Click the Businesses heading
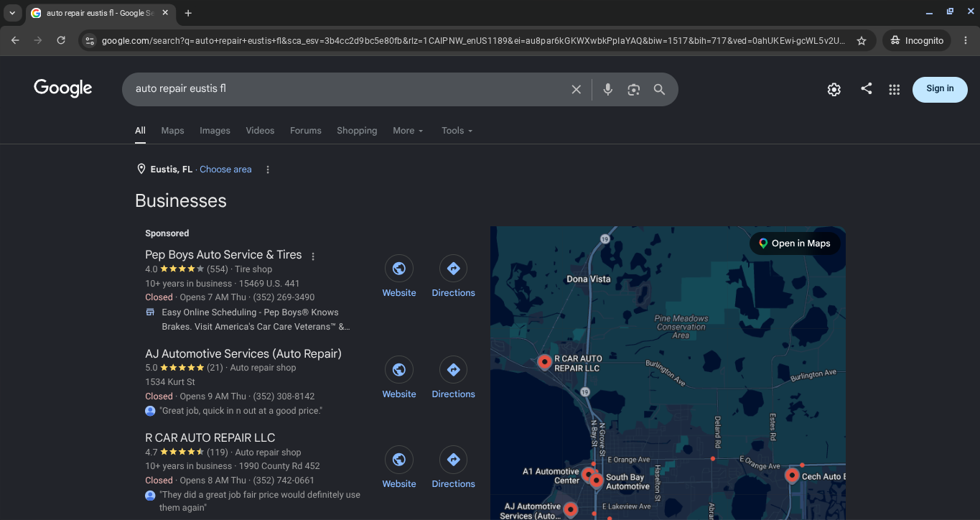980x520 pixels. tap(181, 201)
